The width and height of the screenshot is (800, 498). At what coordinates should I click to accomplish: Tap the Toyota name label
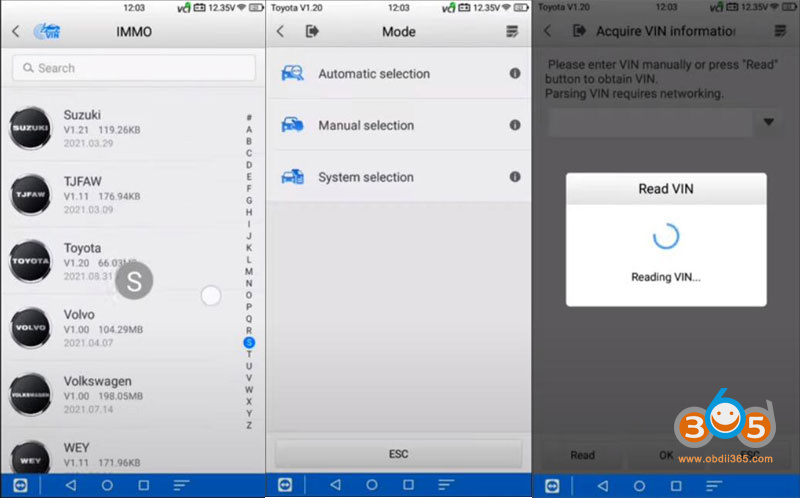coord(82,248)
